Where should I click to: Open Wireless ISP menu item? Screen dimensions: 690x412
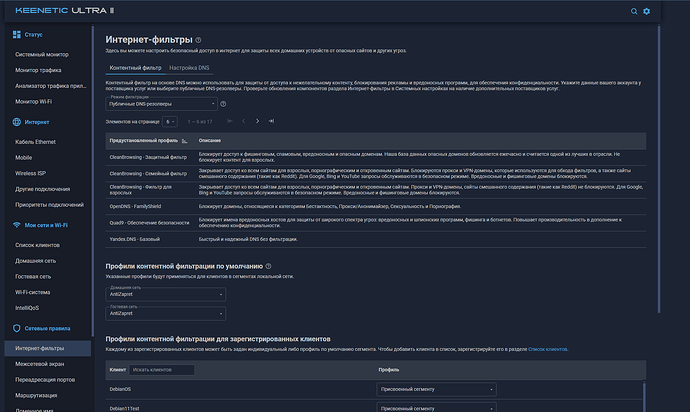[x=30, y=173]
